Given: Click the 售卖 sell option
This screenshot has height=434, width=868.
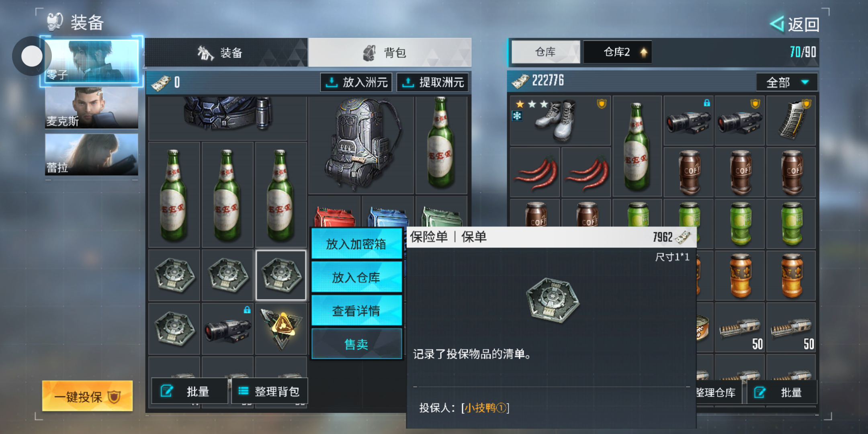Looking at the screenshot, I should point(356,344).
